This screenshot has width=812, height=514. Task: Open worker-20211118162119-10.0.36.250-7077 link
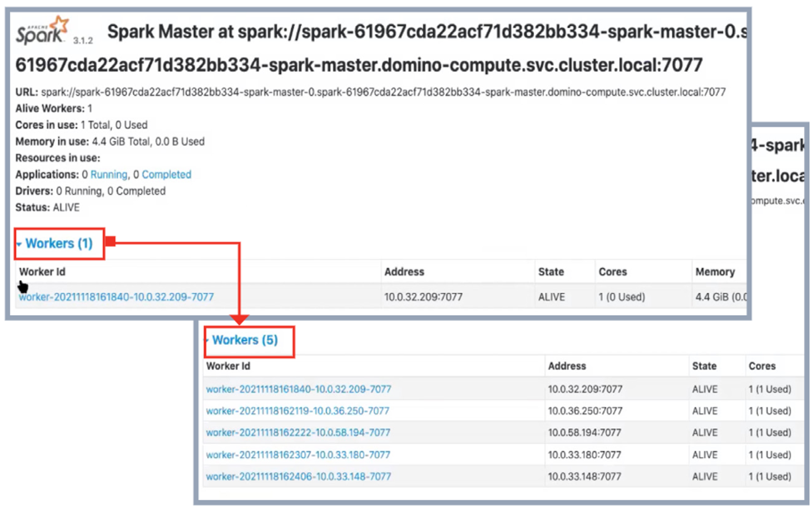297,411
